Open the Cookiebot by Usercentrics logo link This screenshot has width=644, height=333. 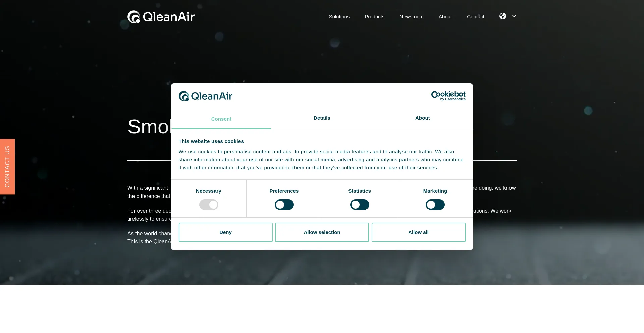(448, 96)
